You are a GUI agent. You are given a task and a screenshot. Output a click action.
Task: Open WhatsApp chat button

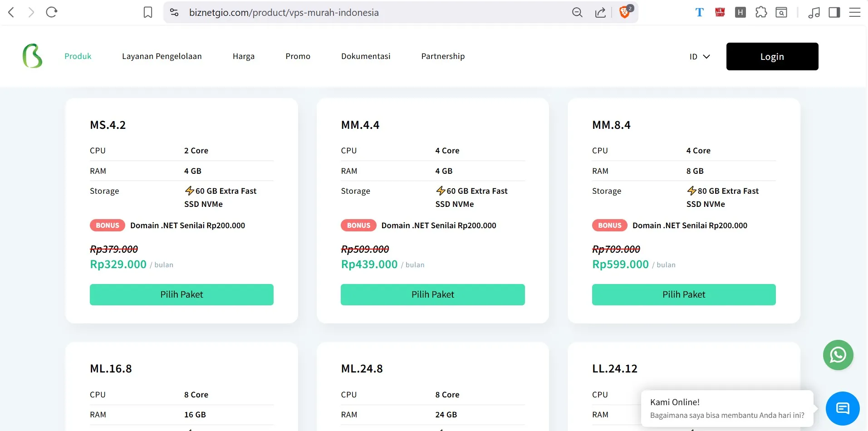tap(838, 355)
